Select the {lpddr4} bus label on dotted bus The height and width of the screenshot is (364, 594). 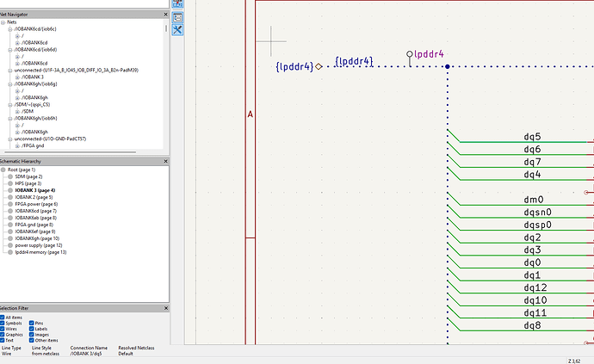pyautogui.click(x=354, y=61)
